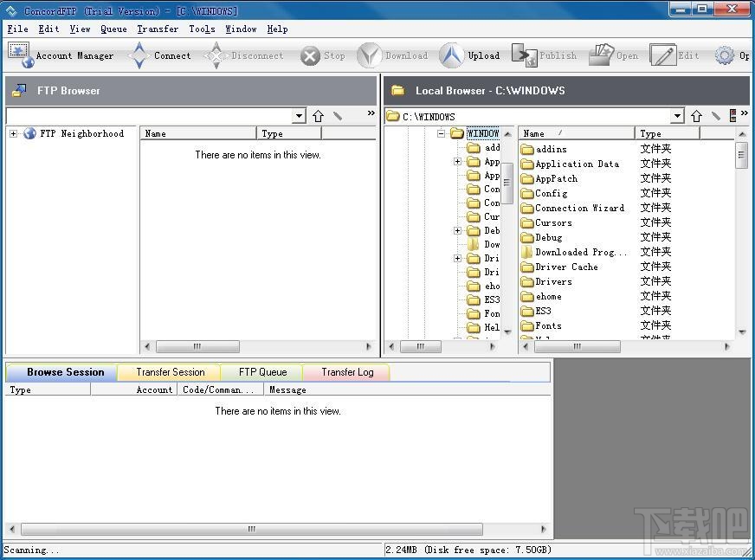
Task: Go up one folder in Local Browser
Action: pos(696,116)
